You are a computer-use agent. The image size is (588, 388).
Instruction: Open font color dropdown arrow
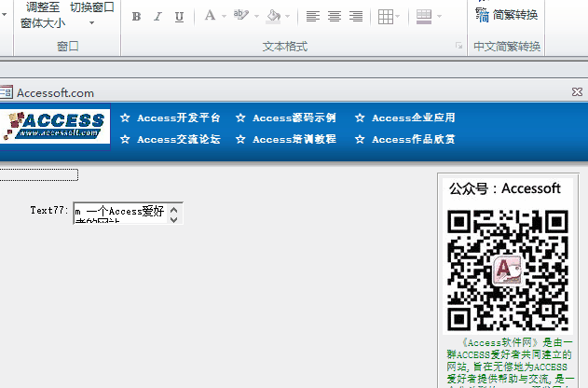tap(224, 16)
